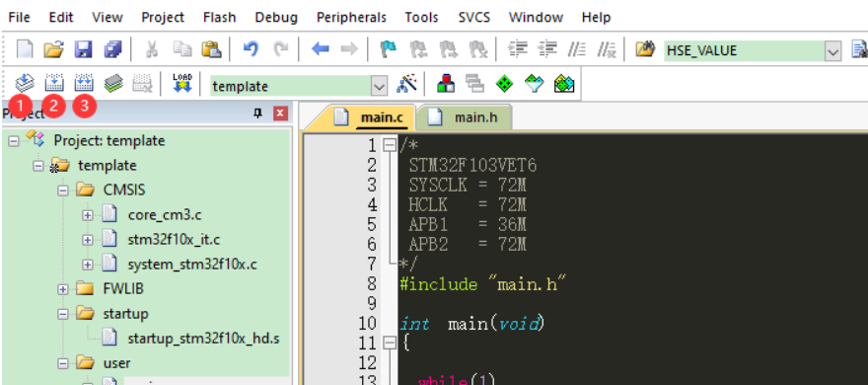Click the New file icon
Viewport: 868px width, 385px height.
pos(25,50)
